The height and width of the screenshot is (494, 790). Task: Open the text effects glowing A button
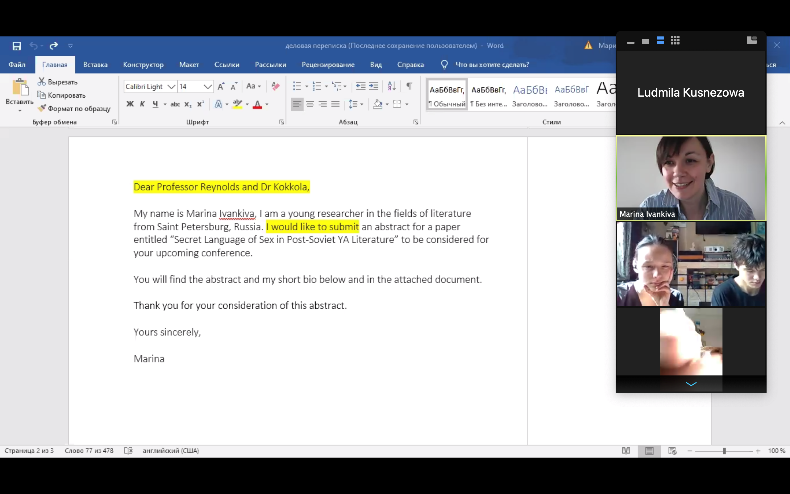[x=219, y=104]
